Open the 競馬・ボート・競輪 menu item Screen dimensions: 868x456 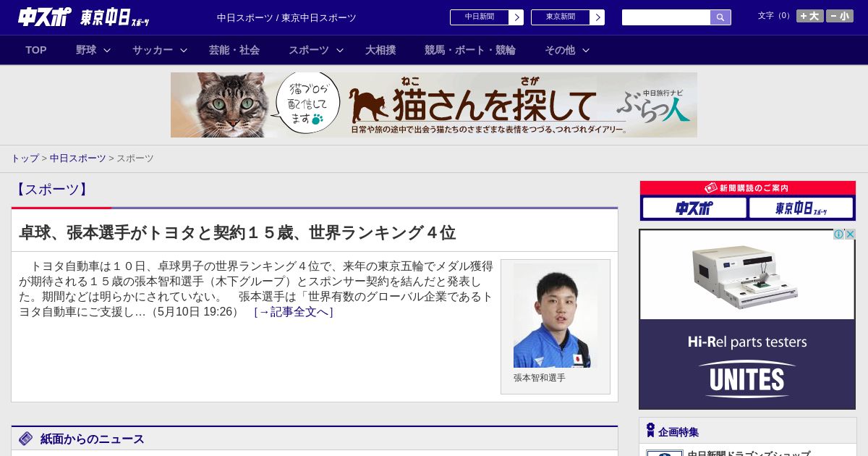coord(470,50)
